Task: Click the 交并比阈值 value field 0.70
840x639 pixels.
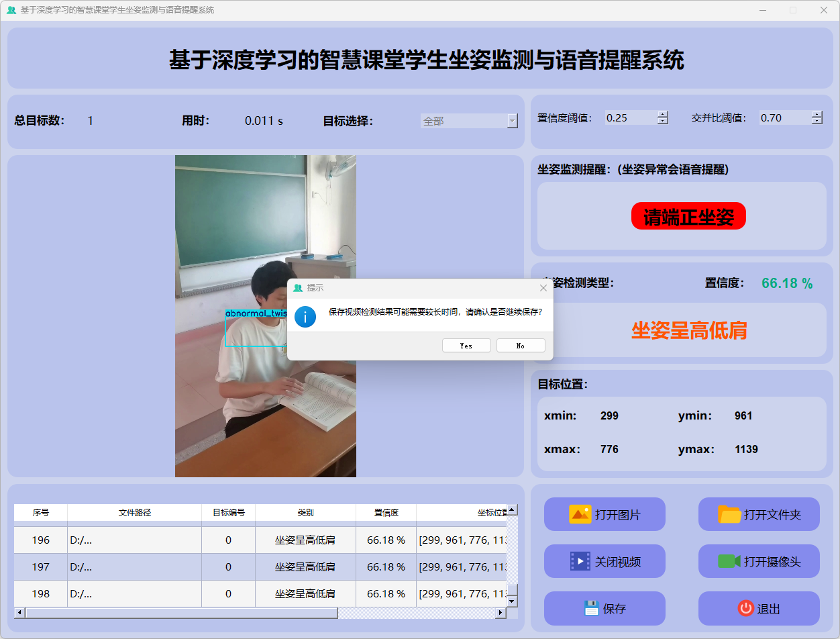Action: click(x=784, y=118)
